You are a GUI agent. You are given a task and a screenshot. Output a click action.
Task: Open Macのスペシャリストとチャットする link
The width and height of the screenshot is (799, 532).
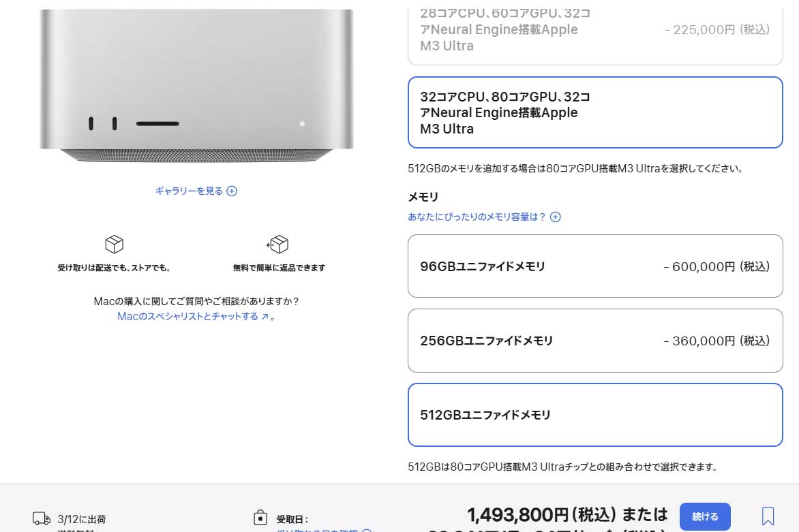[x=187, y=317]
